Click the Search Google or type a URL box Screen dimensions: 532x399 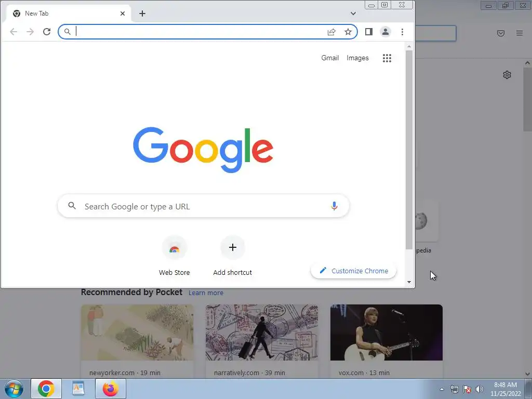tap(204, 206)
